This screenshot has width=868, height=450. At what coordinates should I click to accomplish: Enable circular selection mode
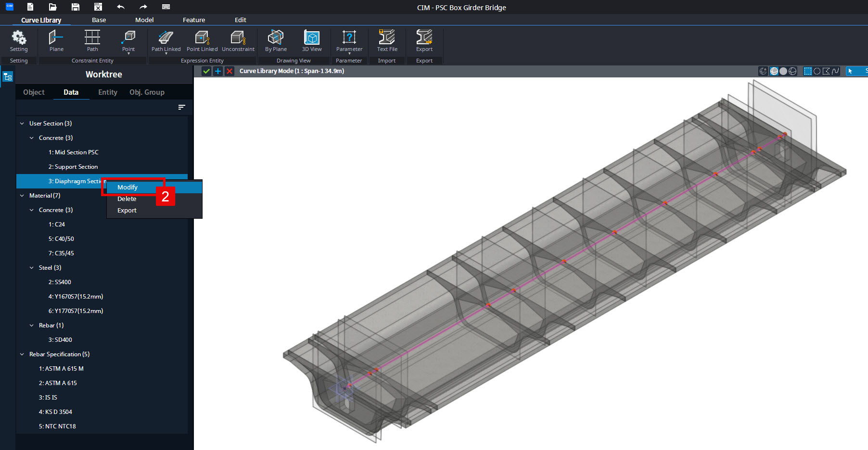click(x=817, y=71)
